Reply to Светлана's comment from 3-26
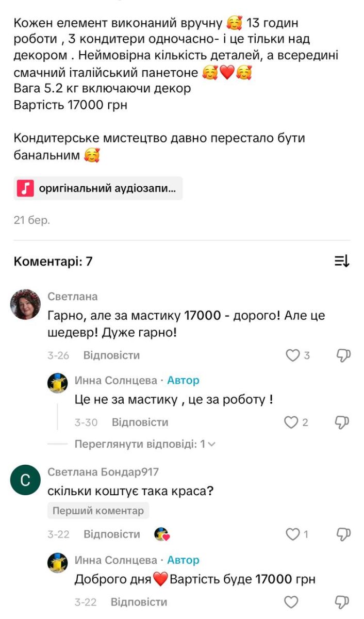Viewport: 364px width, 619px height. (111, 355)
